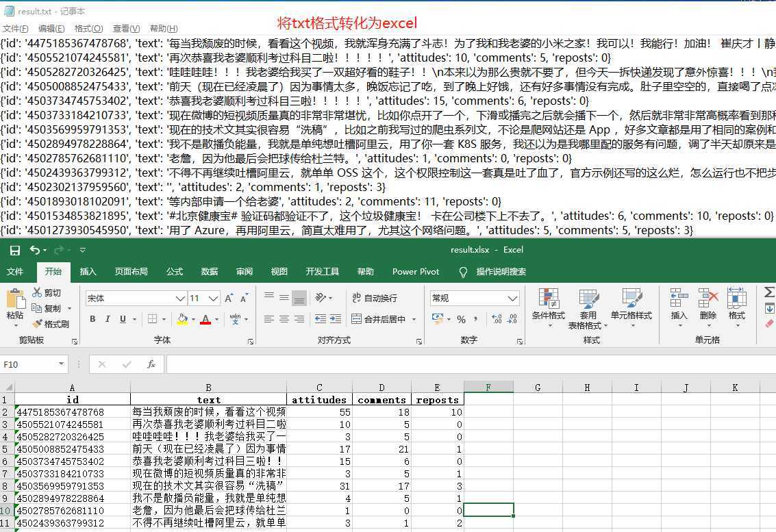The width and height of the screenshot is (776, 532).
Task: Open the font size dropdown
Action: pos(213,299)
